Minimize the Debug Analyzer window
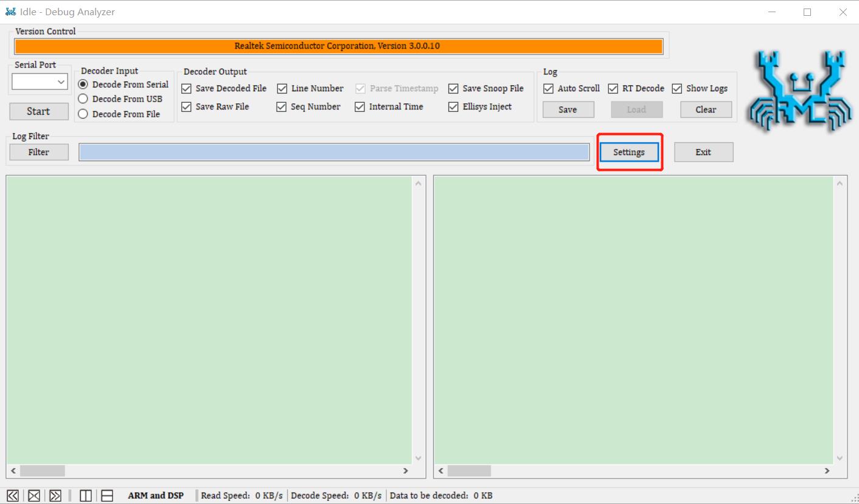Viewport: 859px width, 504px height. click(772, 12)
